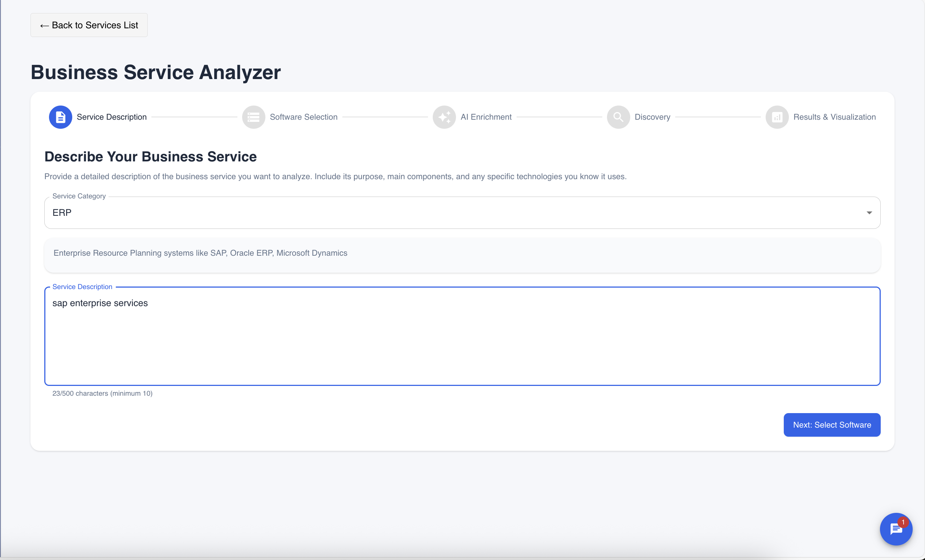The height and width of the screenshot is (560, 925).
Task: Click the Results & Visualization bar chart icon
Action: pos(777,117)
